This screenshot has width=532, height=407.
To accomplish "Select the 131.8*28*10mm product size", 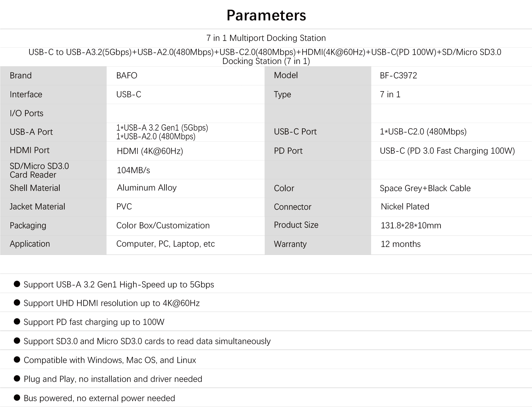I will [411, 225].
